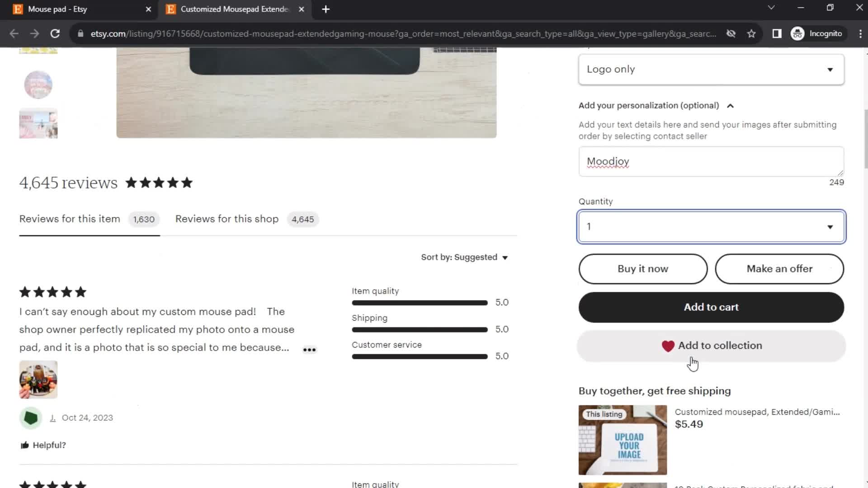Click the Buy it now button
The image size is (868, 488).
tap(643, 269)
